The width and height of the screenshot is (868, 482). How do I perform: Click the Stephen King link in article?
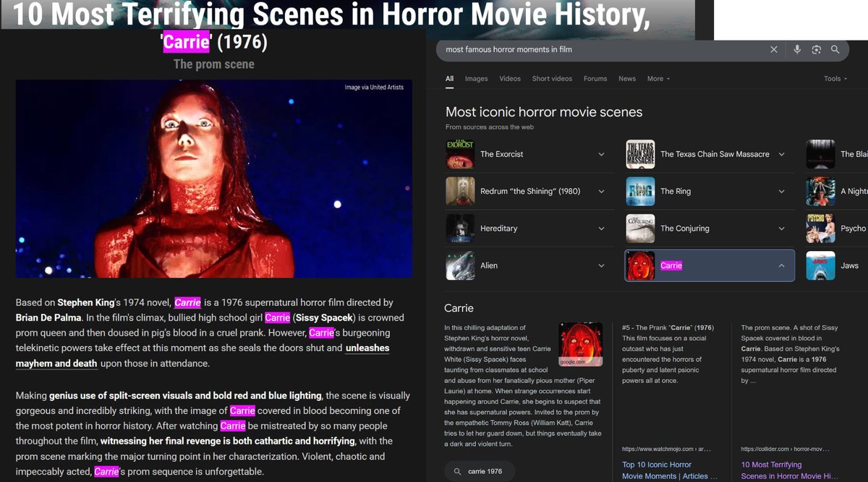(x=85, y=303)
